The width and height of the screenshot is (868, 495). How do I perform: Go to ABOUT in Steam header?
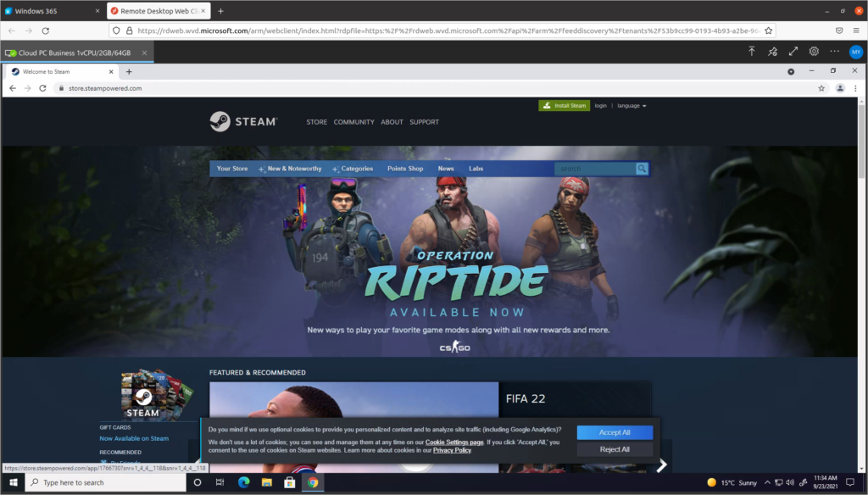pos(392,122)
